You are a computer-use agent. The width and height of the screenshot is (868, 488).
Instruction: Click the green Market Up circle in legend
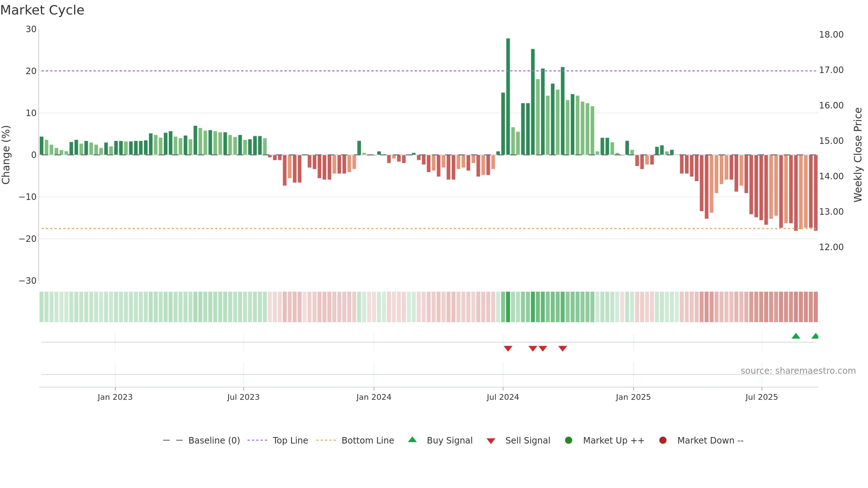pyautogui.click(x=569, y=440)
